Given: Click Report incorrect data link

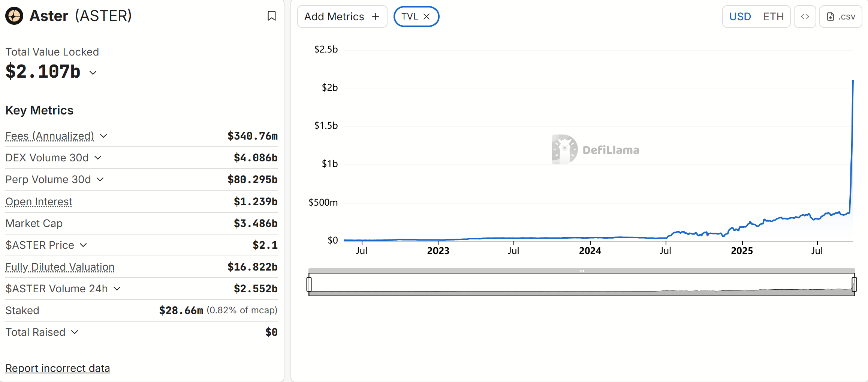Looking at the screenshot, I should tap(58, 368).
